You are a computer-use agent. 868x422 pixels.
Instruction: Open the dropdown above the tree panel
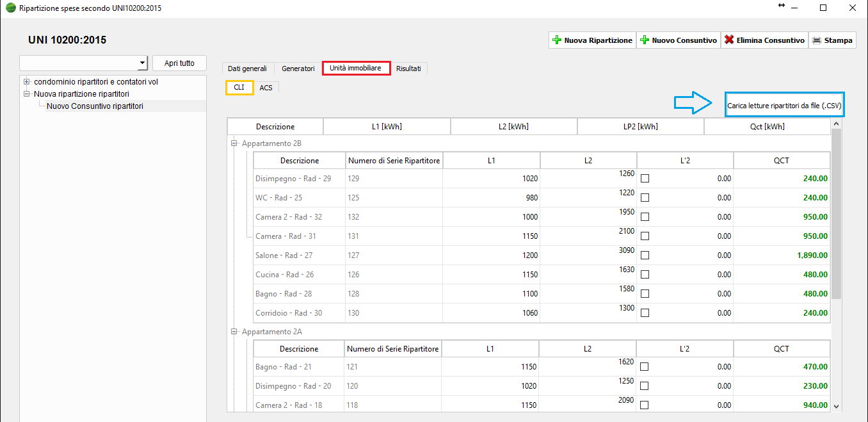(x=142, y=63)
